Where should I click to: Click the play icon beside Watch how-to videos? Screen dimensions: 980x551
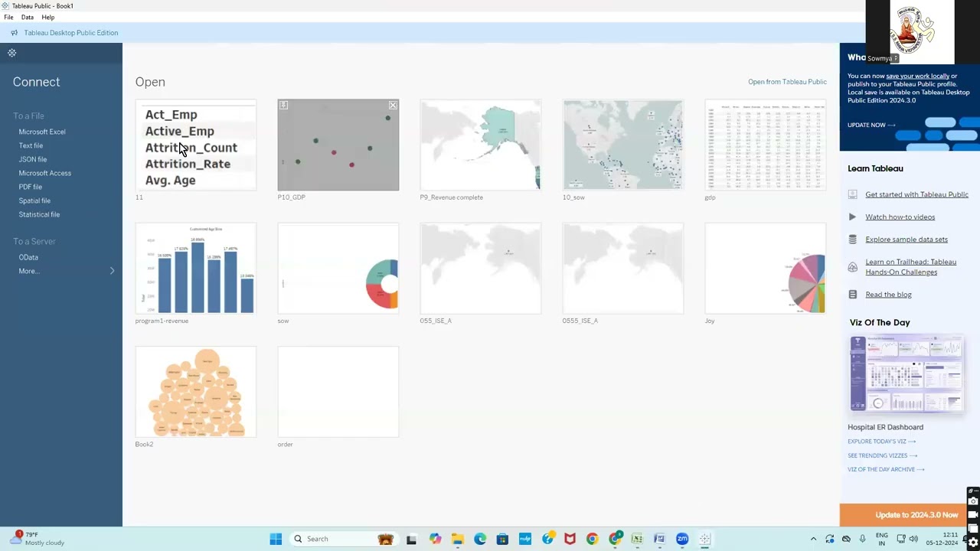point(852,217)
